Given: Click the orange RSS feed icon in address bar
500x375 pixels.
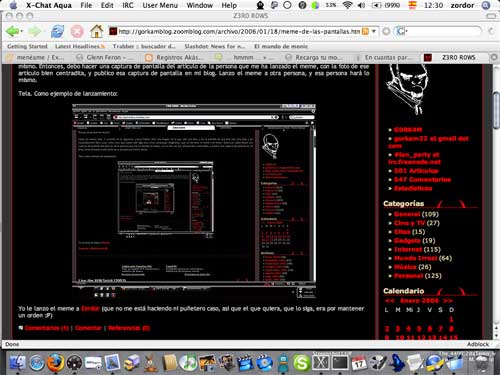Looking at the screenshot, I should pos(365,31).
